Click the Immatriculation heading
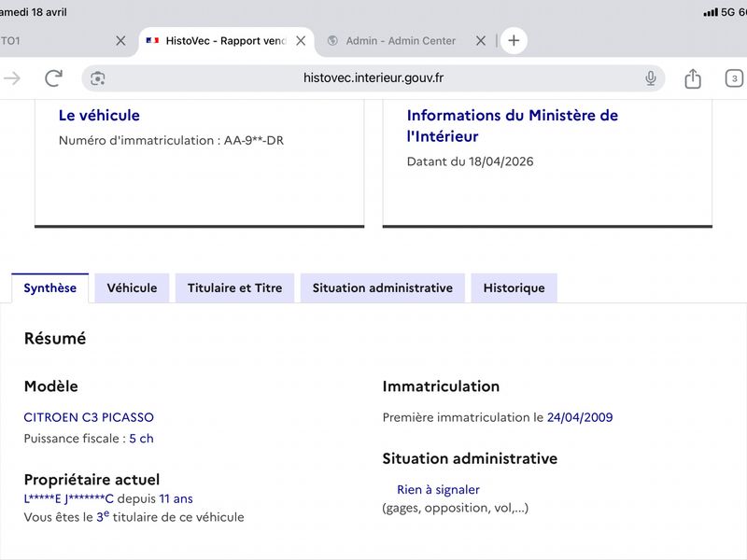 (441, 386)
